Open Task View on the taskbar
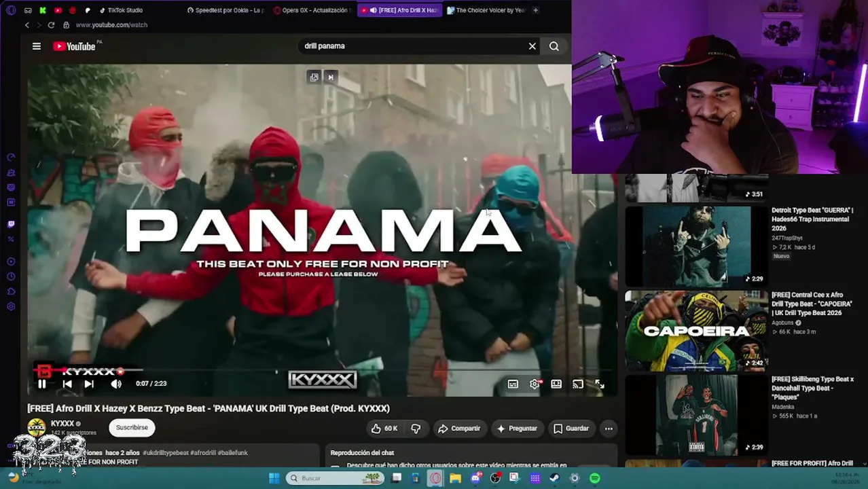 click(x=397, y=478)
